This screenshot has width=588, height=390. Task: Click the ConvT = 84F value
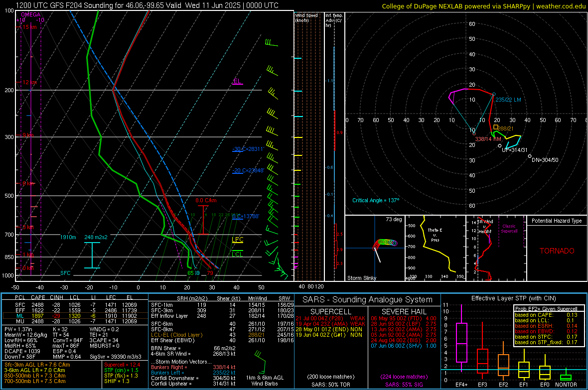pyautogui.click(x=68, y=340)
